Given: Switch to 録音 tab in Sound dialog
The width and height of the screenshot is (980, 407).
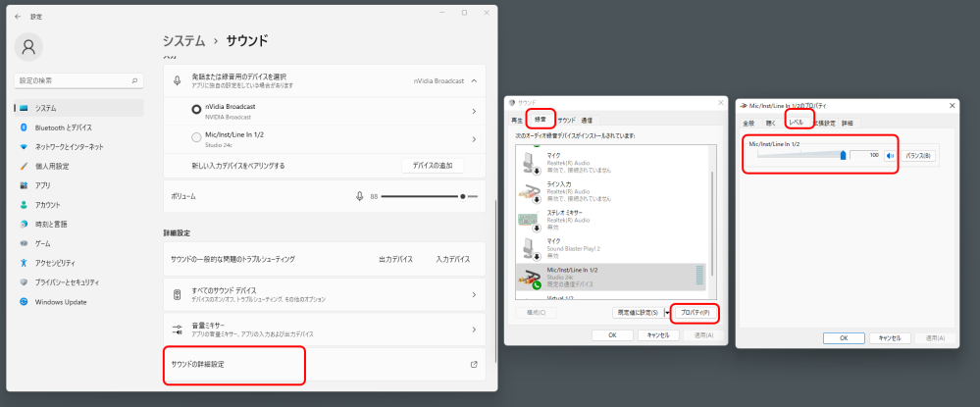Looking at the screenshot, I should (x=540, y=120).
